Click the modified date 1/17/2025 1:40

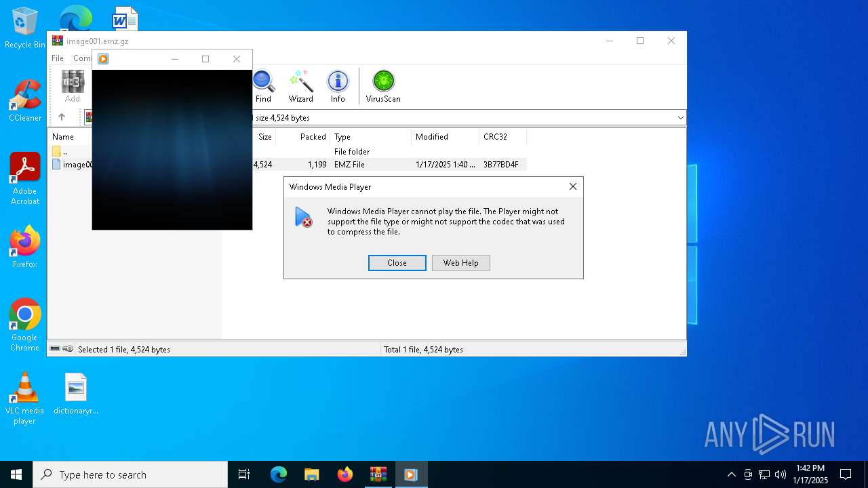(x=446, y=165)
